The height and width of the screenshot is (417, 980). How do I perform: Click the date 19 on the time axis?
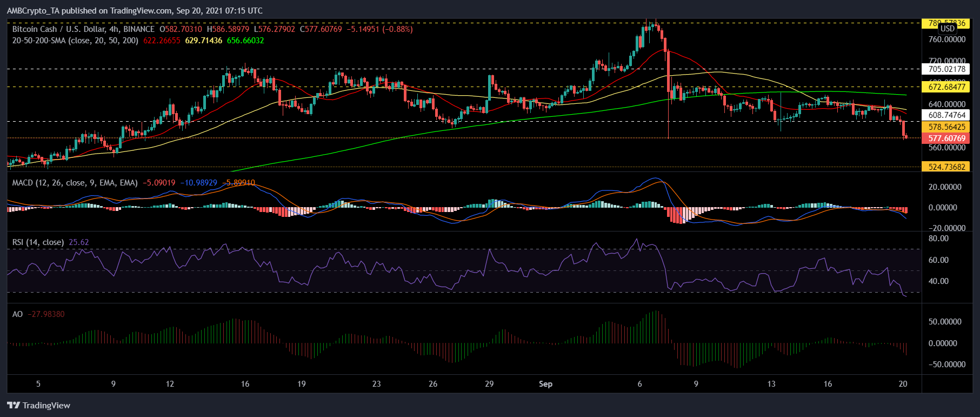[301, 384]
